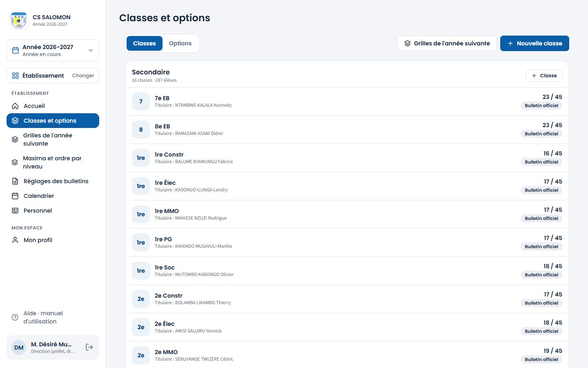
Task: Switch to the Options tab
Action: coord(180,43)
